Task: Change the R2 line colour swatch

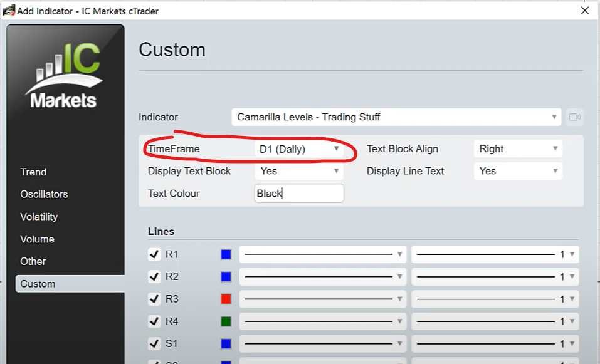Action: 226,276
